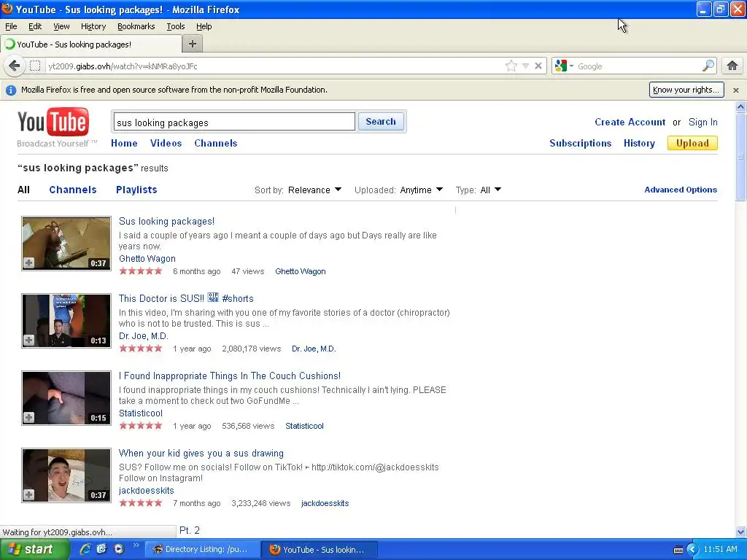
Task: Click the YouTube Search button
Action: 381,122
